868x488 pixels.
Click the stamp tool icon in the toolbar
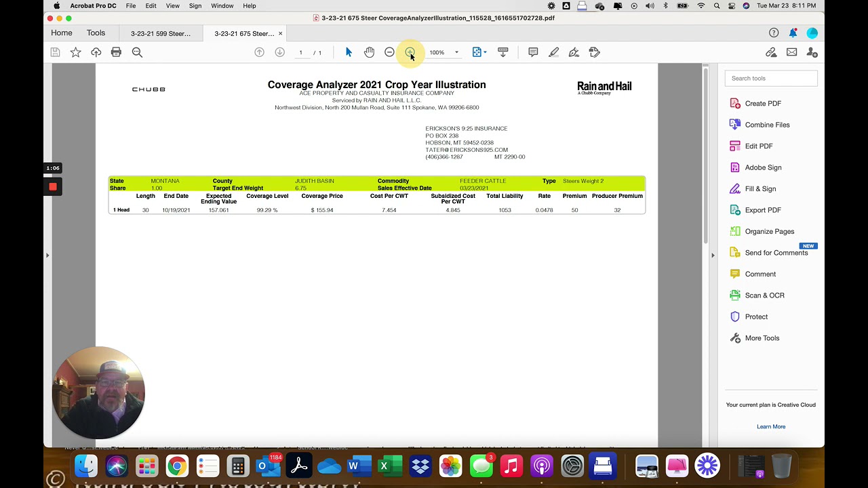point(594,52)
